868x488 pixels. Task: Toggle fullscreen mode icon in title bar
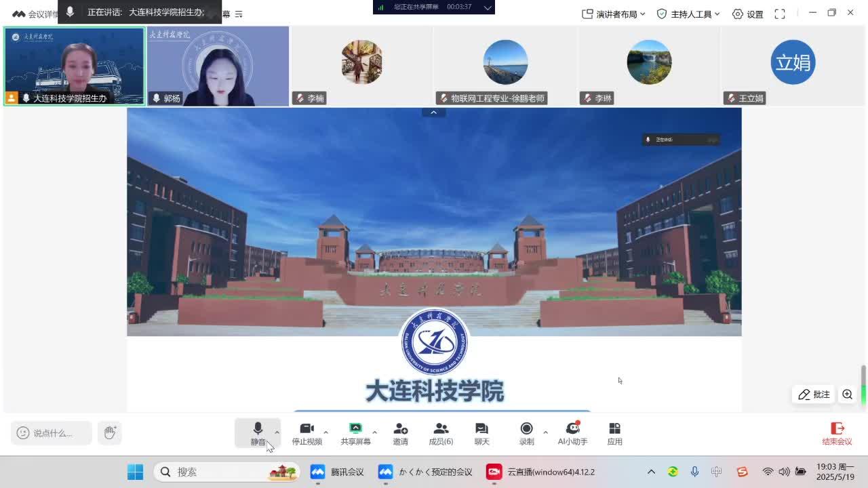tap(780, 14)
